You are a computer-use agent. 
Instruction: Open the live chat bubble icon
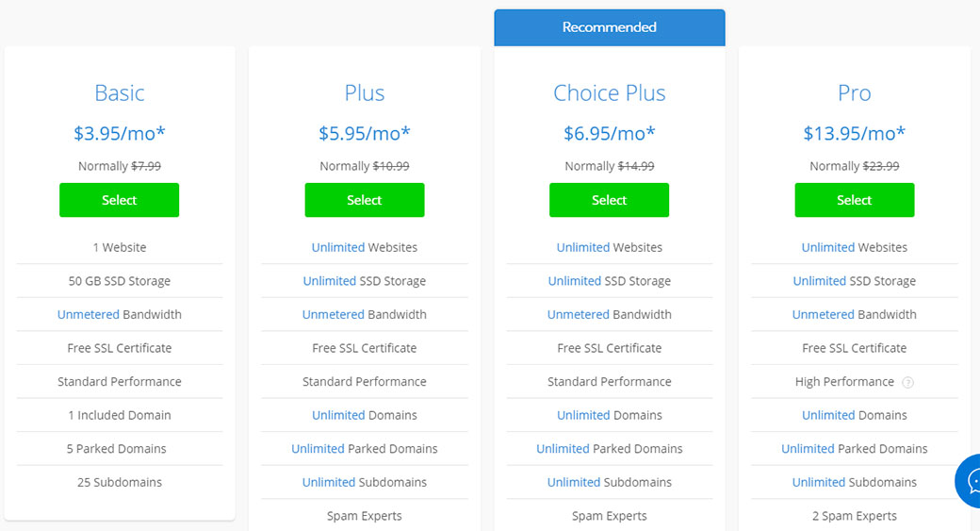click(x=970, y=481)
